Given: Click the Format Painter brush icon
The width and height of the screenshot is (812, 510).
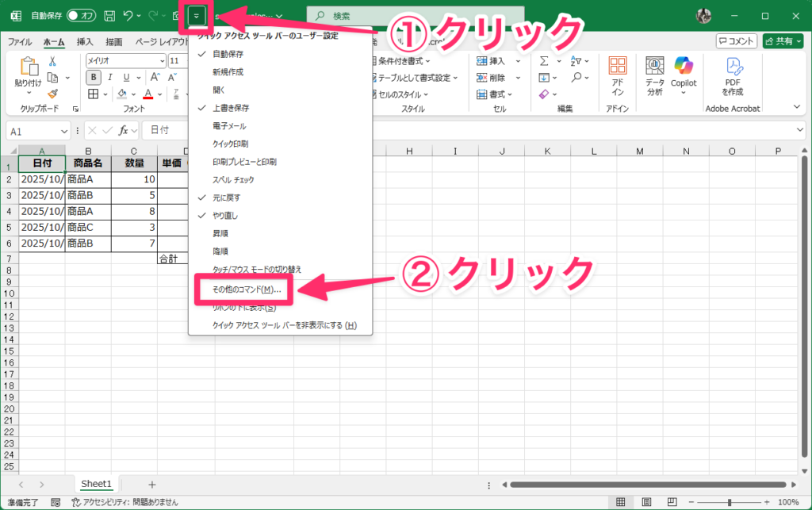Looking at the screenshot, I should pos(52,94).
